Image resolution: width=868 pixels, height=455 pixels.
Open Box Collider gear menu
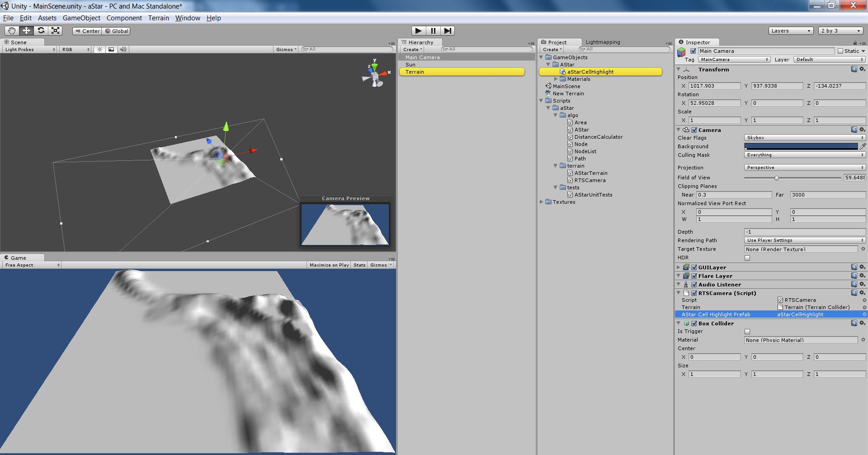point(862,323)
